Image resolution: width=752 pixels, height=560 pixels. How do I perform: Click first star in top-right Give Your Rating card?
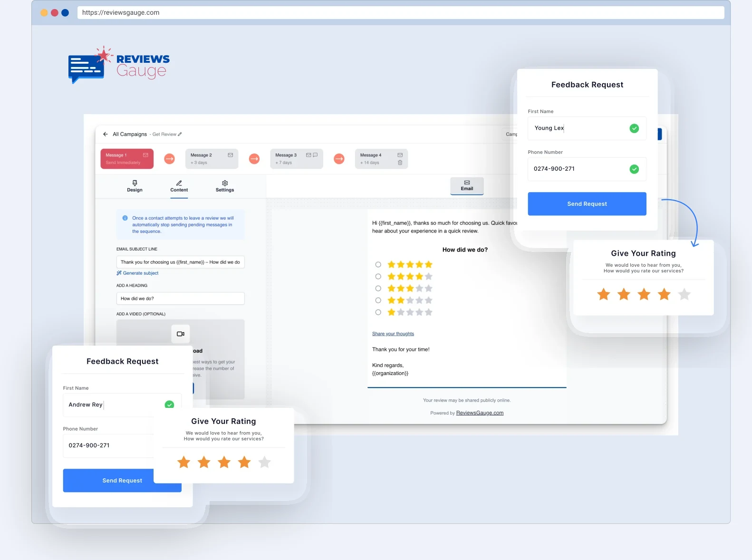coord(604,294)
